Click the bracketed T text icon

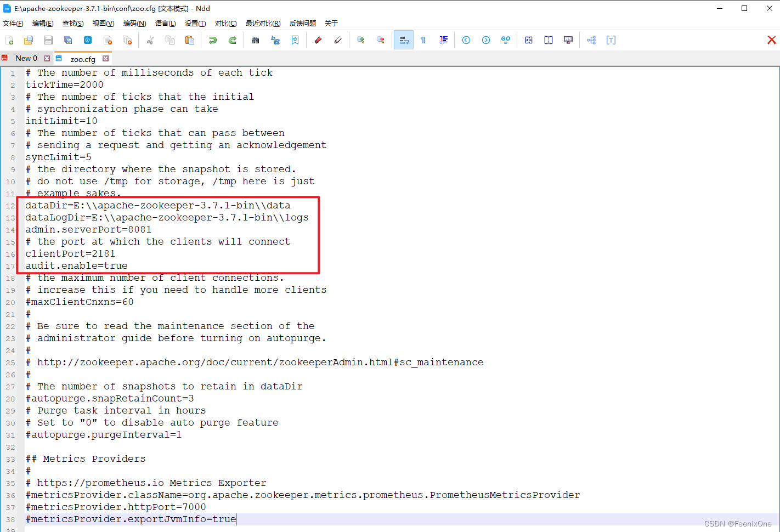(x=611, y=40)
